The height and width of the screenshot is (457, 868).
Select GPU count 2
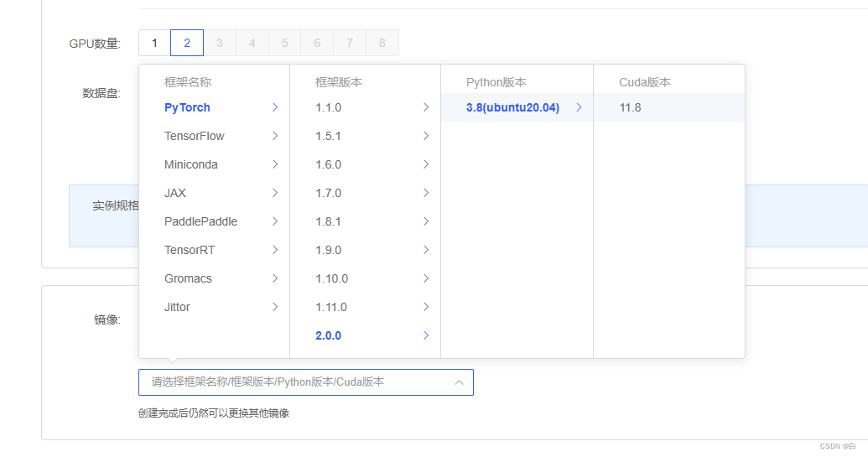click(x=187, y=43)
